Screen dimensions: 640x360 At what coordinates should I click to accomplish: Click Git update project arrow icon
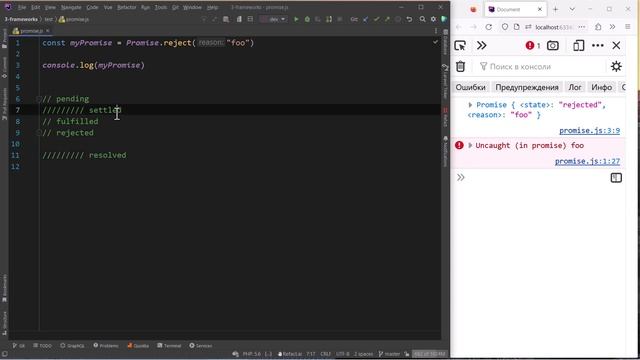point(365,19)
